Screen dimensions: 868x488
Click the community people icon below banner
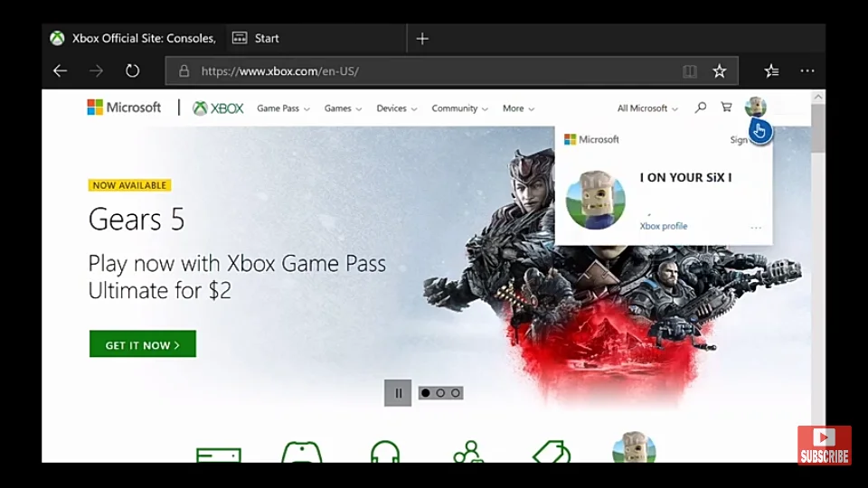click(468, 452)
